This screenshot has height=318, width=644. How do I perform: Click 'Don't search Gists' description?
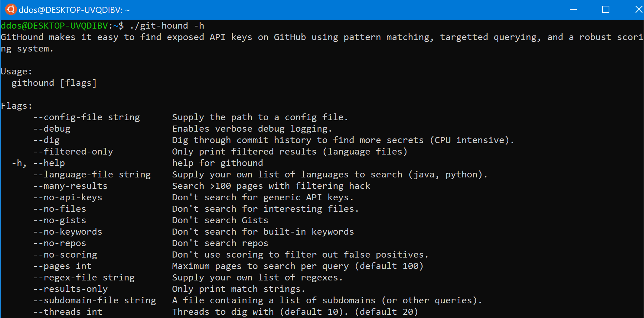220,220
